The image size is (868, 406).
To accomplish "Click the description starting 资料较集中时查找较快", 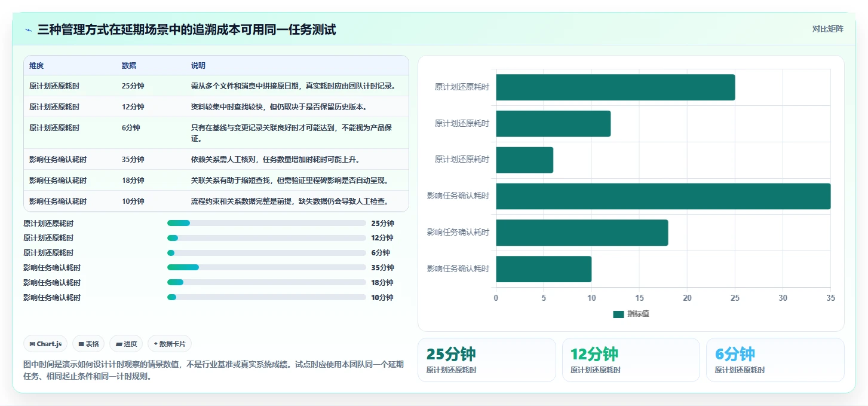I will [x=279, y=107].
